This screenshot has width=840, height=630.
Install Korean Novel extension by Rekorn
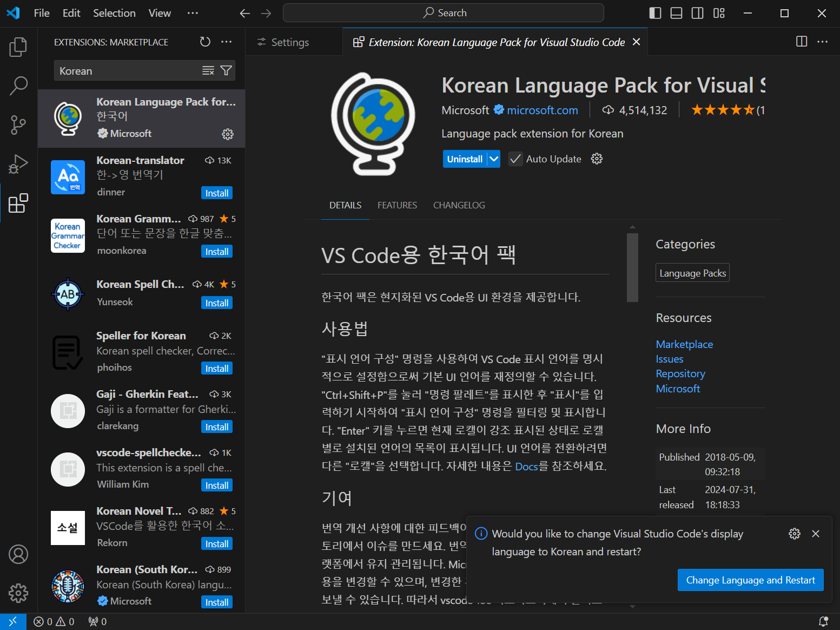click(217, 544)
